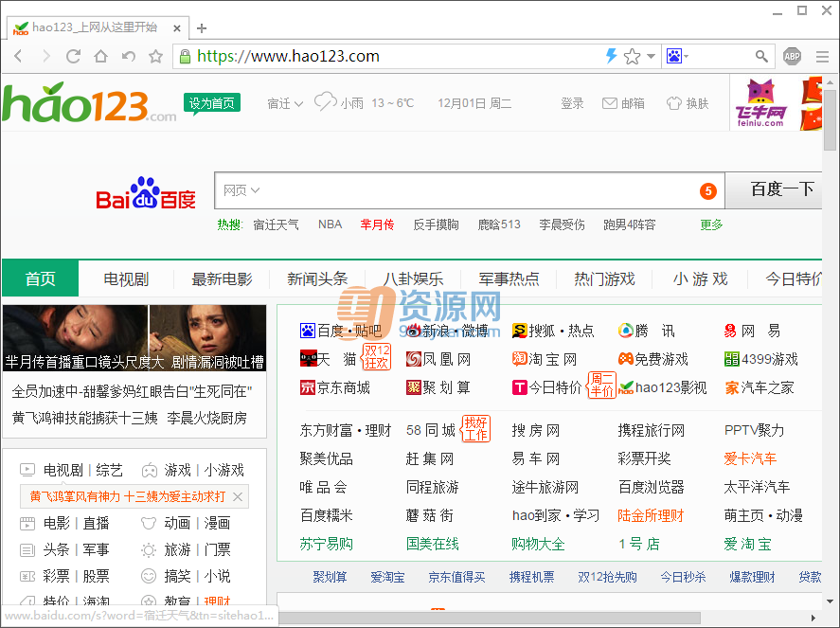Screen dimensions: 840x628
Task: Click the orange 5 badge in search box
Action: (x=708, y=190)
